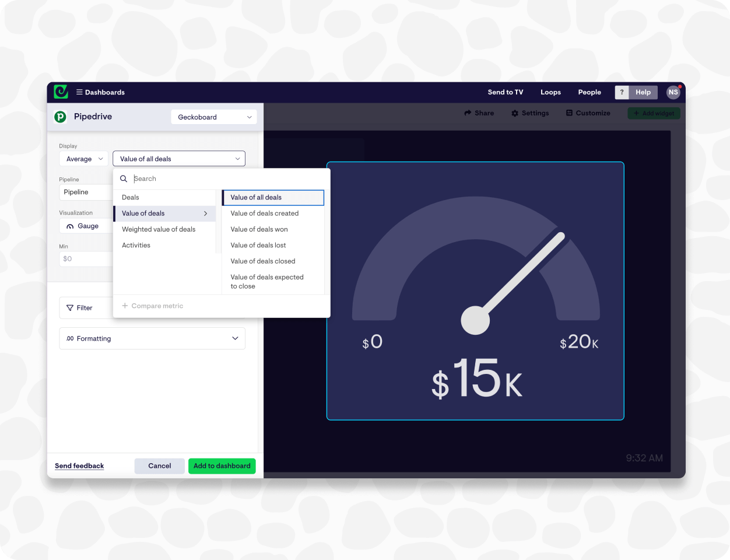Click the .00 Formatting icon

coord(70,338)
